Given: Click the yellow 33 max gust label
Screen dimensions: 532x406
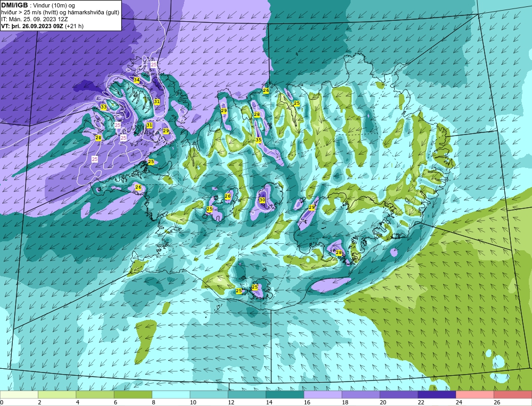Looking at the screenshot, I should [x=104, y=107].
